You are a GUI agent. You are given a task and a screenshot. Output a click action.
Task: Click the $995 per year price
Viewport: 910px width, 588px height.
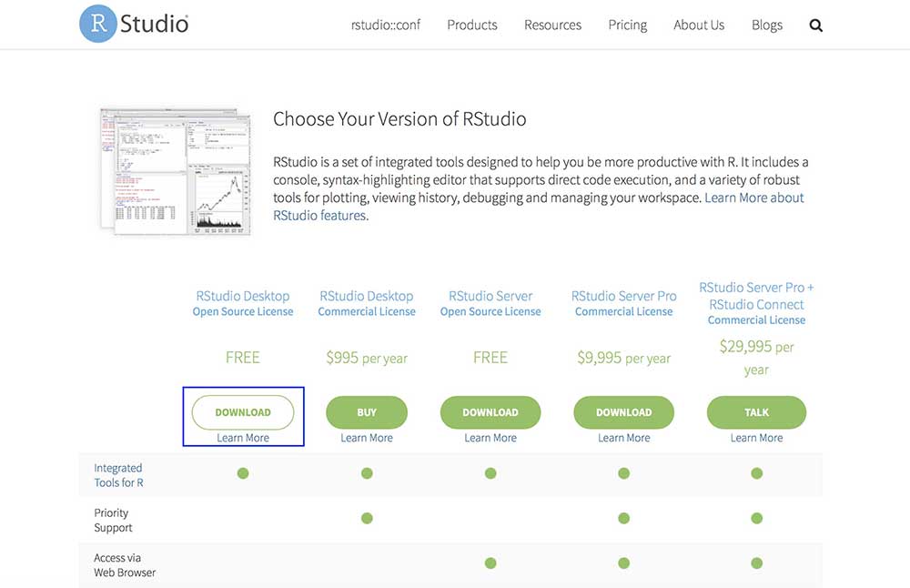pos(367,358)
